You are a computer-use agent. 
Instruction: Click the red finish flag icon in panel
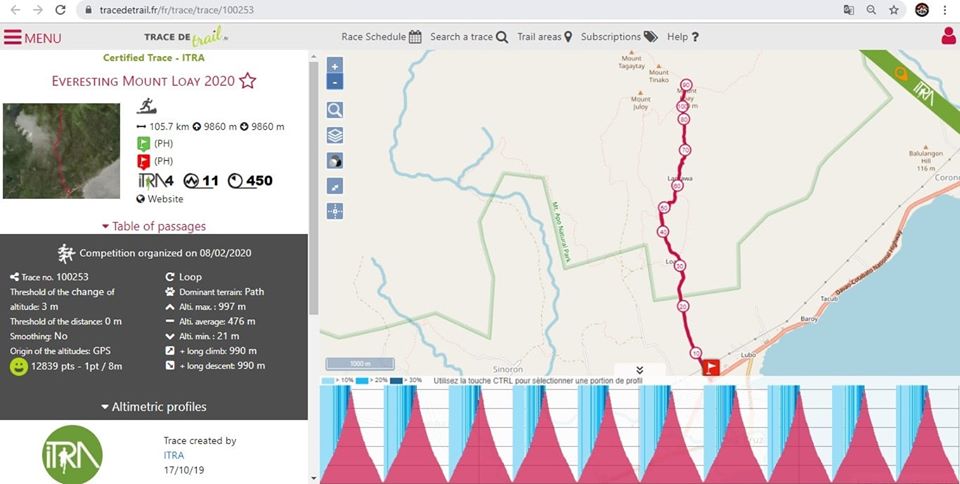point(143,162)
